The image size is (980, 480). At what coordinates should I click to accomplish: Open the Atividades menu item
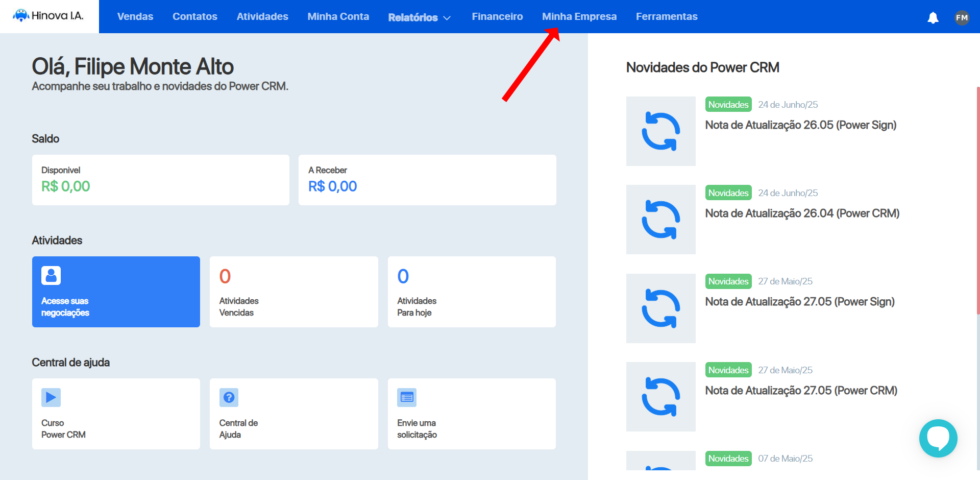click(x=262, y=16)
